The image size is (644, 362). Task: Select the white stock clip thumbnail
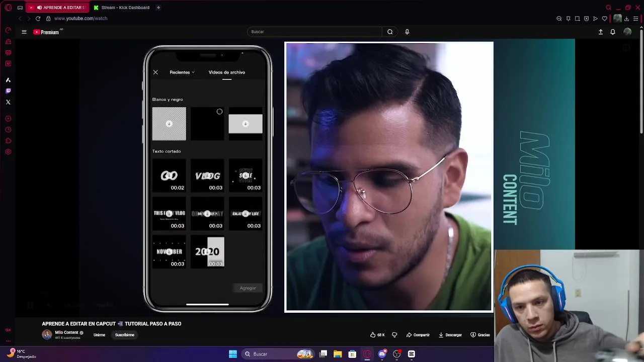pyautogui.click(x=246, y=124)
